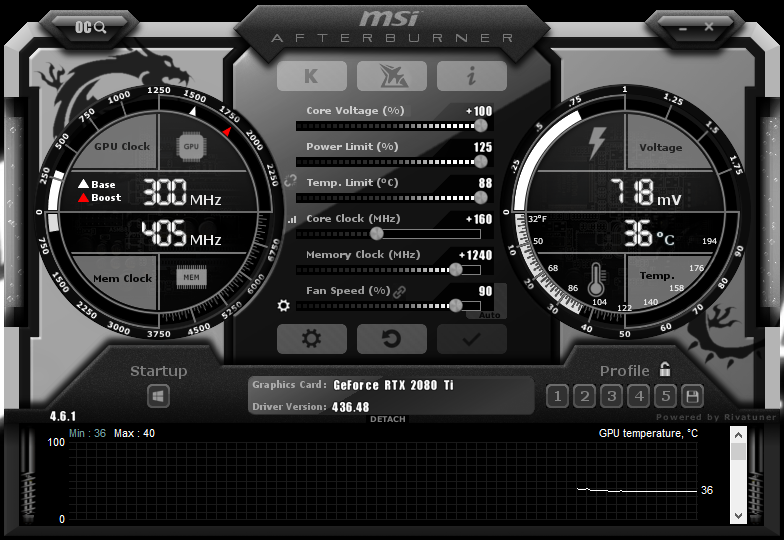Screen dimensions: 784x540
Task: Click the Temp. Limit value 88
Action: click(x=485, y=183)
